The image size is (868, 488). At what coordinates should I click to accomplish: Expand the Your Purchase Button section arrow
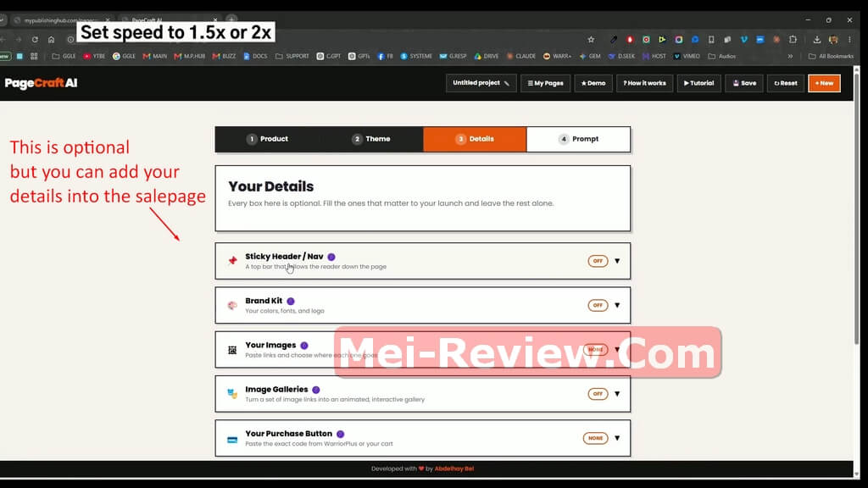[x=617, y=438]
